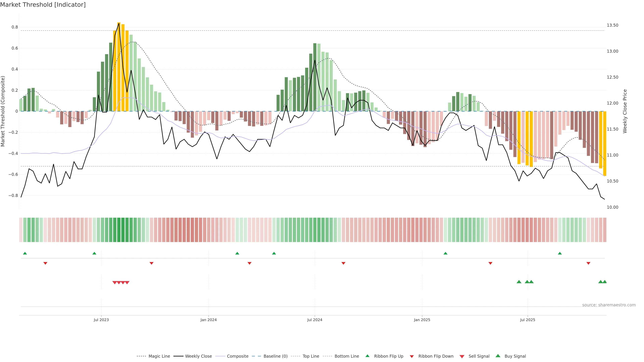Click the Jul 2024 x-axis label

pyautogui.click(x=314, y=320)
